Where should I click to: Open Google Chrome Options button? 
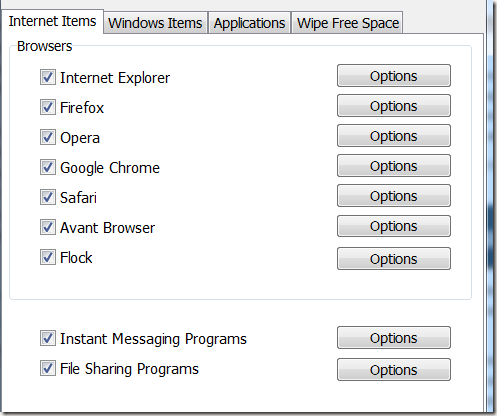[x=394, y=166]
